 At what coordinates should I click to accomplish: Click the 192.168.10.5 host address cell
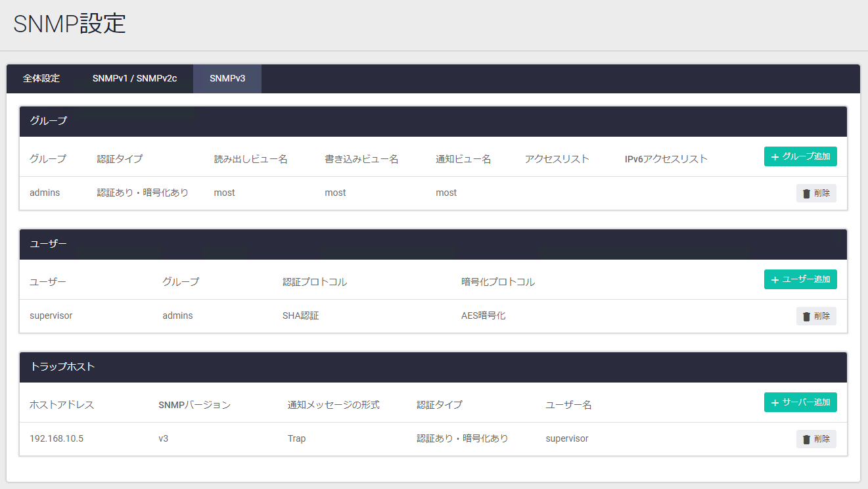coord(57,438)
